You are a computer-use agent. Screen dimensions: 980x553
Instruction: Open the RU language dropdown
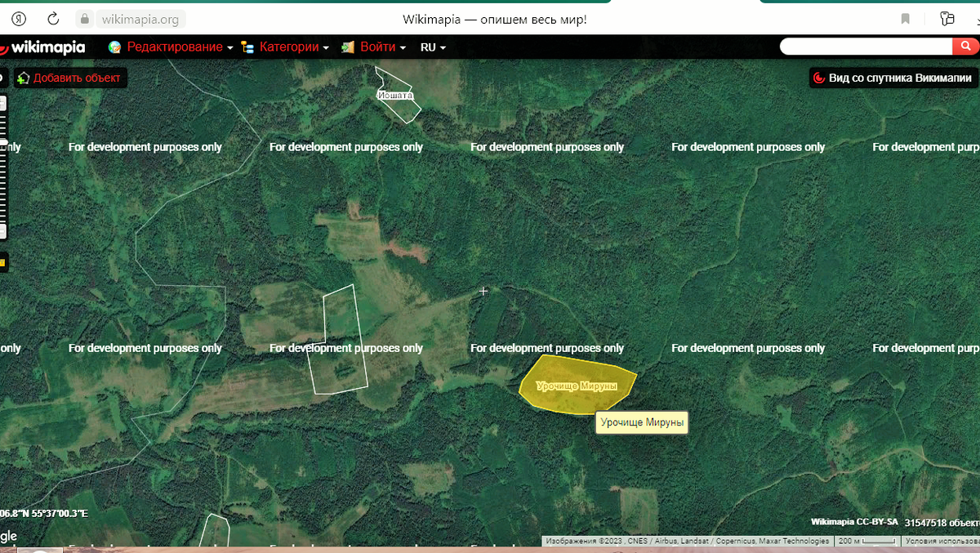[x=431, y=47]
